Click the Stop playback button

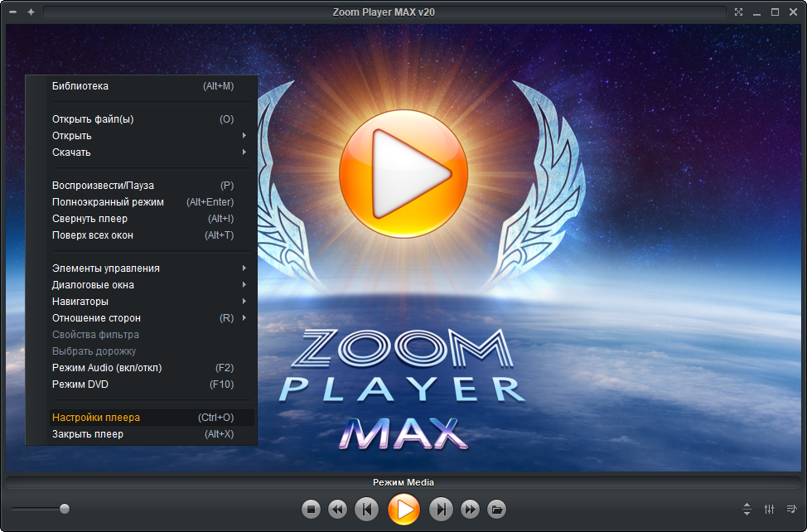(311, 510)
